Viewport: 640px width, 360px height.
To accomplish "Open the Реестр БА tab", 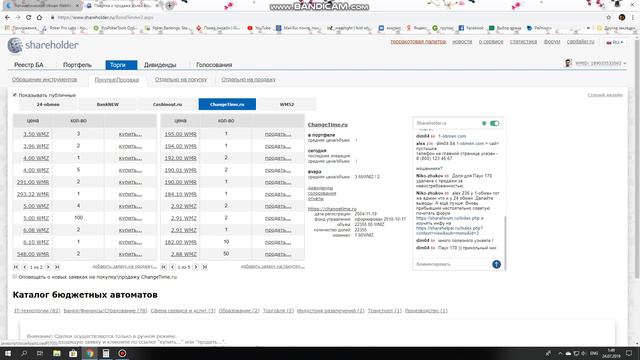I will [29, 65].
